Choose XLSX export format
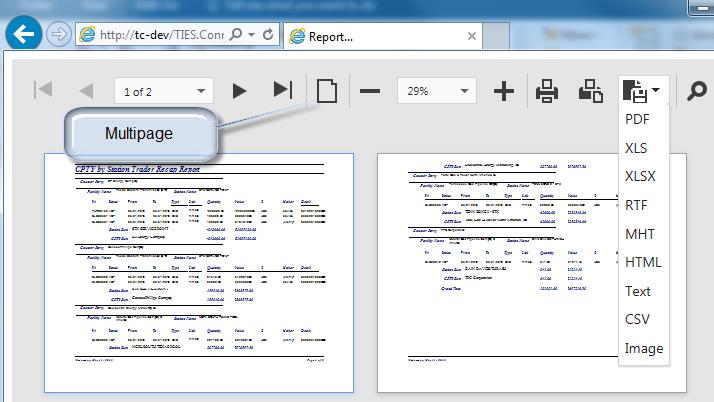The width and height of the screenshot is (714, 402). 640,176
